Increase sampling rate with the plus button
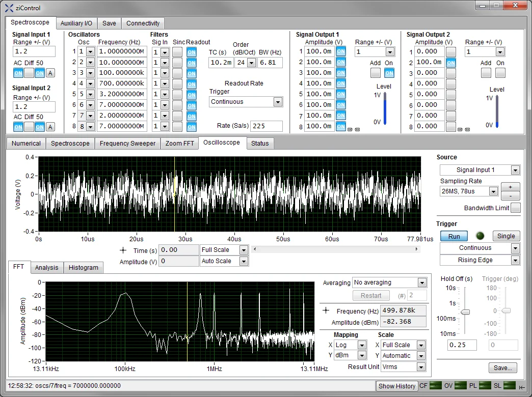This screenshot has width=532, height=397. (510, 187)
